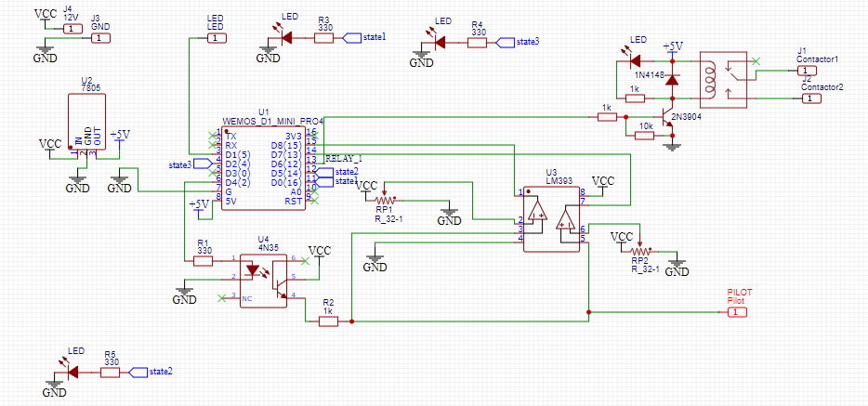Select the GND symbol below the 7805
868x406 pixels.
[x=77, y=183]
